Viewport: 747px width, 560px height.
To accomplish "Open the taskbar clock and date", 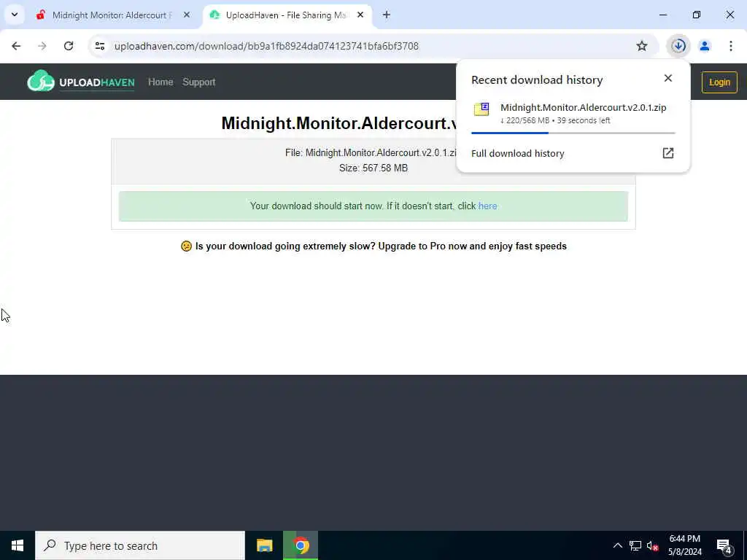I will [x=684, y=545].
